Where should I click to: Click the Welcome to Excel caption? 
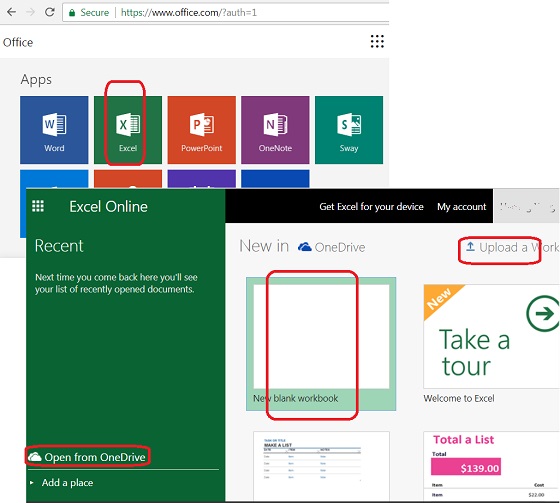pyautogui.click(x=459, y=398)
